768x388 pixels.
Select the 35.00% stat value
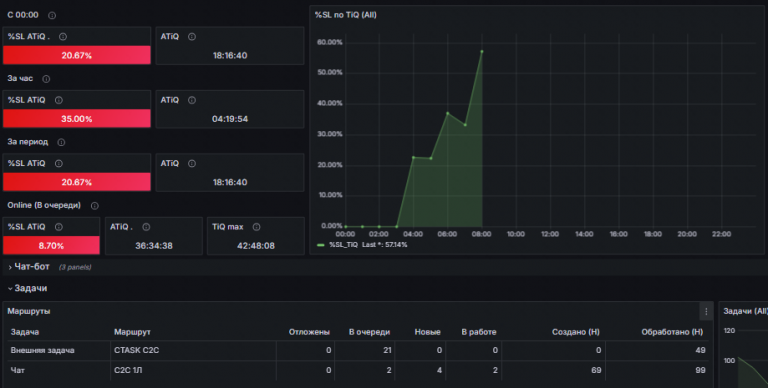click(x=76, y=119)
